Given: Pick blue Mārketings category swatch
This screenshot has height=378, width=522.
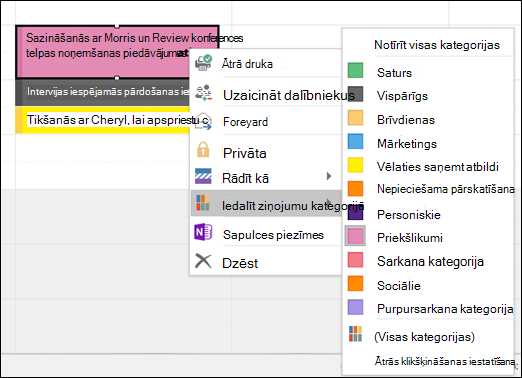Looking at the screenshot, I should pos(355,141).
